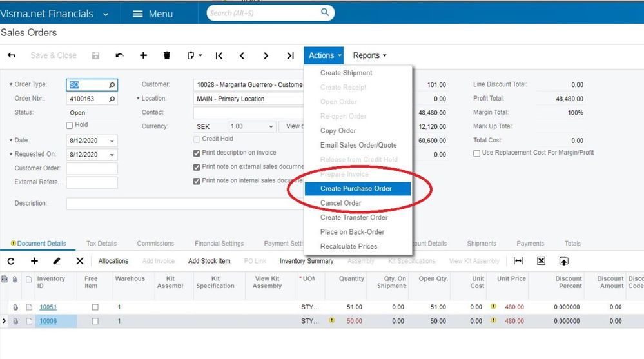The image size is (644, 359).
Task: Check the Free Item box for item 10051
Action: (x=95, y=307)
